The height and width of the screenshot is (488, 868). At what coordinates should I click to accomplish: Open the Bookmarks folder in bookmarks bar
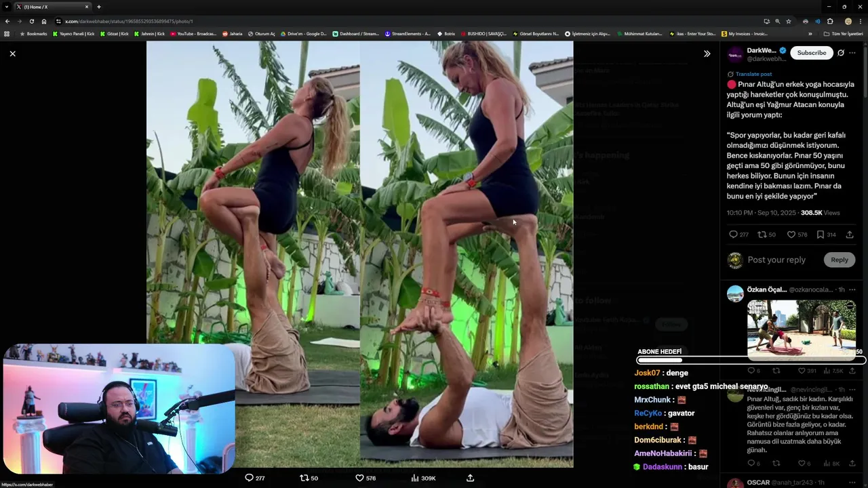pos(34,33)
